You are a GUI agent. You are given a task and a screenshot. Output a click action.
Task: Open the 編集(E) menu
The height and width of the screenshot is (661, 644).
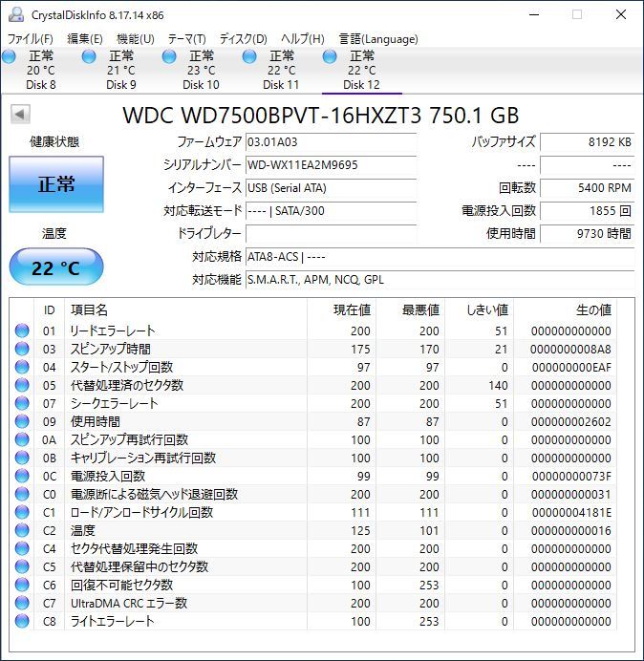(x=85, y=39)
